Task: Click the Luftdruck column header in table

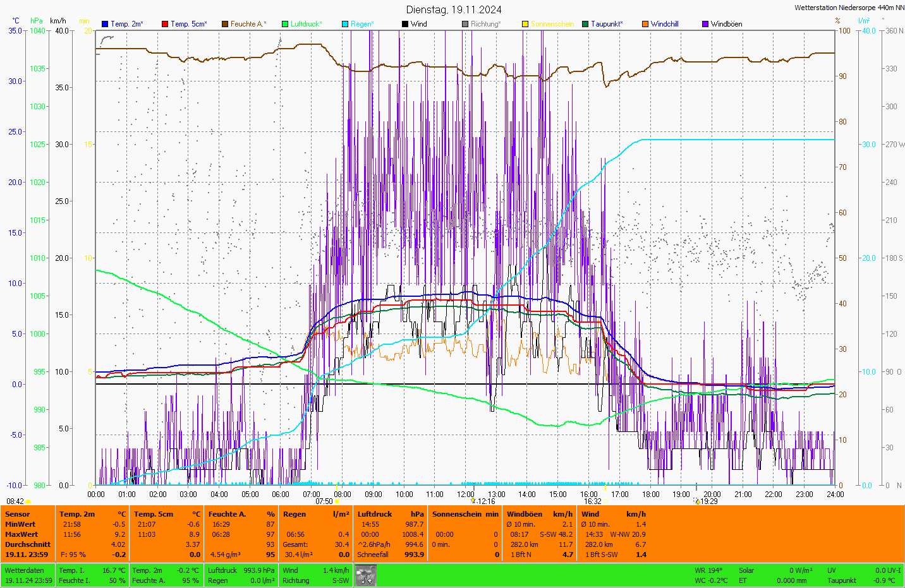Action: pos(375,514)
